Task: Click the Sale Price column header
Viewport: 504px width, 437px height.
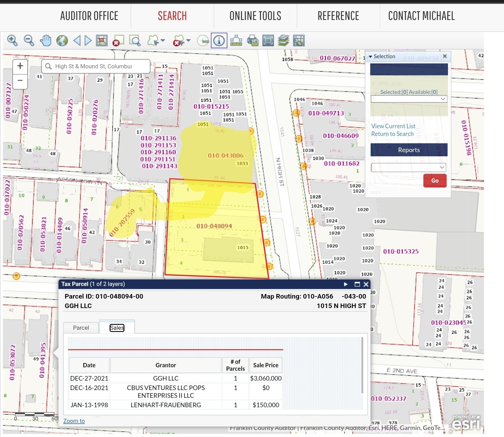Action: point(266,365)
